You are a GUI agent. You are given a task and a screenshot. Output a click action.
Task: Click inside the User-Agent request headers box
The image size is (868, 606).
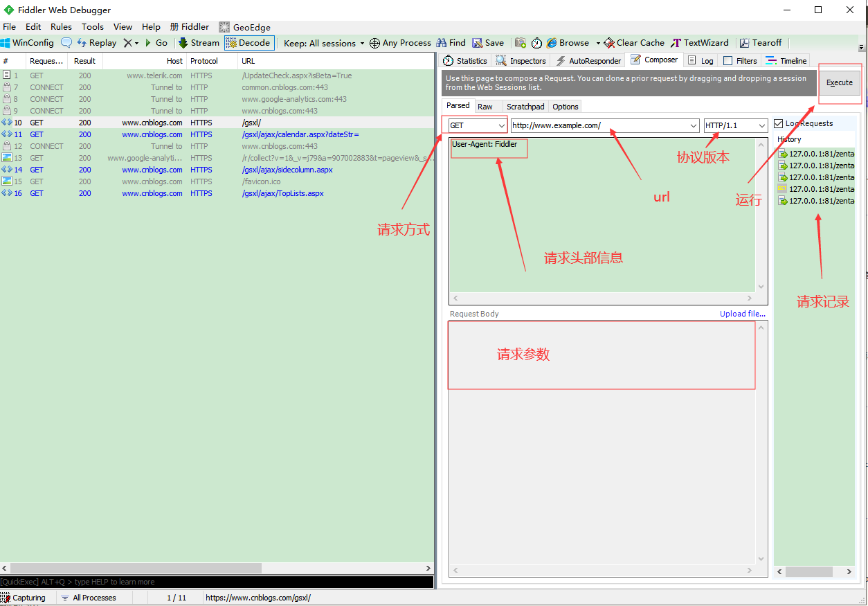(602, 215)
